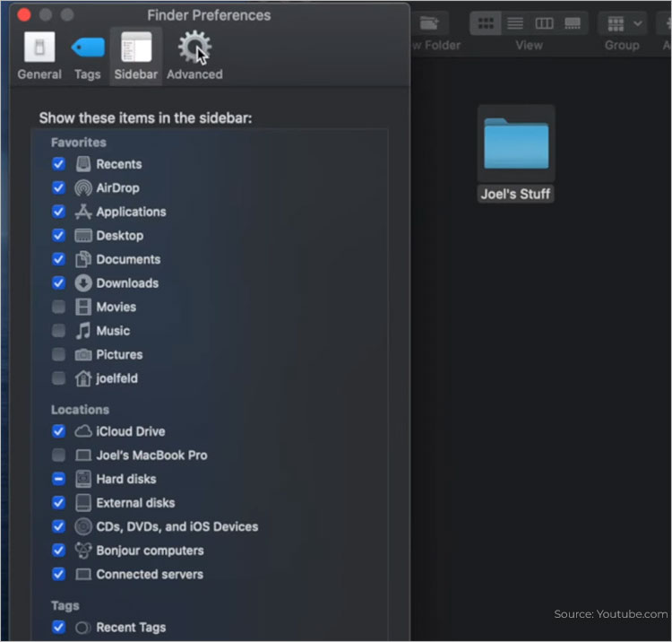
Task: Check the joelfeld home folder checkbox
Action: tap(59, 378)
